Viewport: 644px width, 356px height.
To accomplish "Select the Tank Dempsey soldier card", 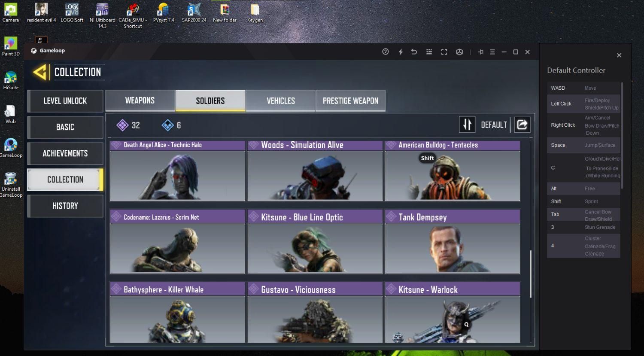I will pos(453,241).
